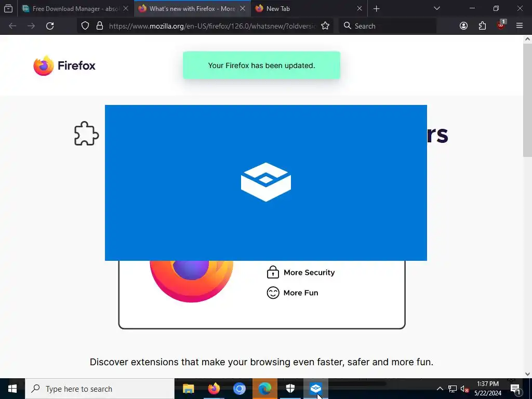Open the network status tray icon
This screenshot has width=532, height=399.
[453, 389]
